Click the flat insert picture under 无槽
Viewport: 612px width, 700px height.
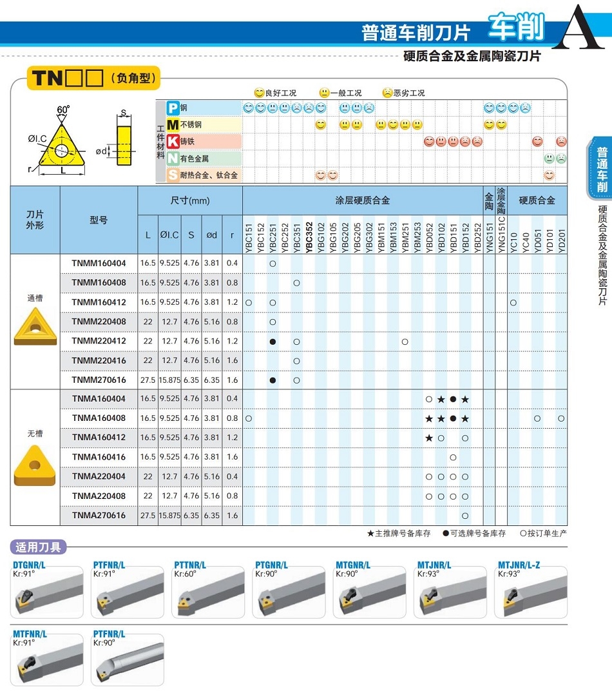pyautogui.click(x=35, y=467)
